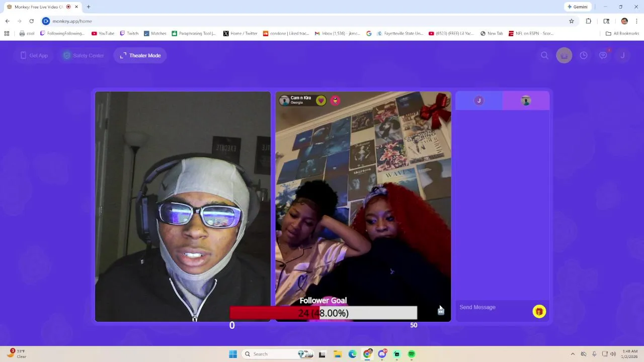Open the Fayetteville State Un... bookmark
This screenshot has height=362, width=644.
(x=400, y=34)
